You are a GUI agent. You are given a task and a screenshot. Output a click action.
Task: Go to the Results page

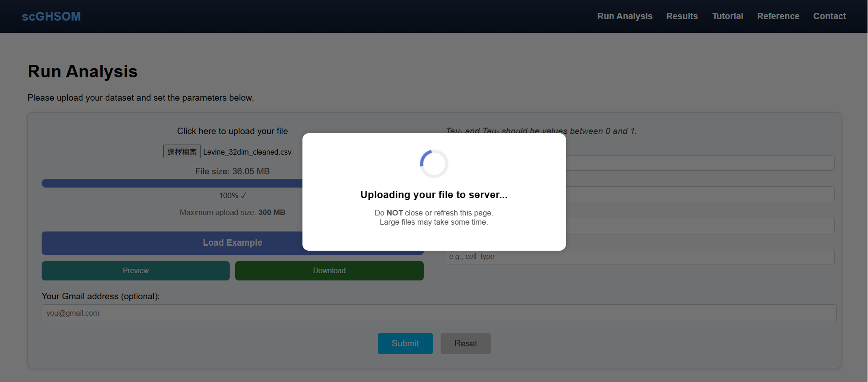pyautogui.click(x=682, y=16)
